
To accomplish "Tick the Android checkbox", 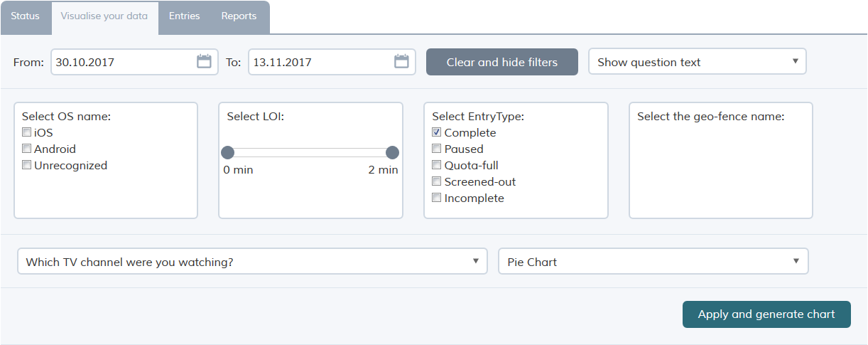I will 26,149.
